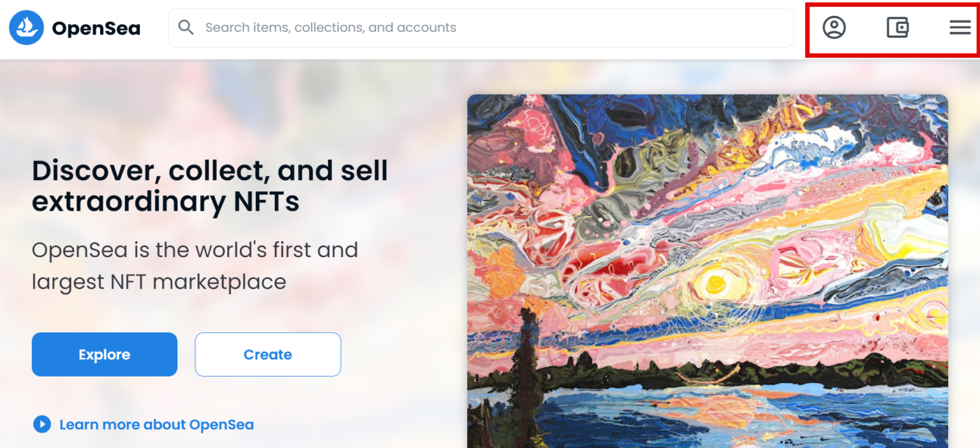Expand the hamburger menu
Viewport: 980px width, 448px height.
[960, 27]
